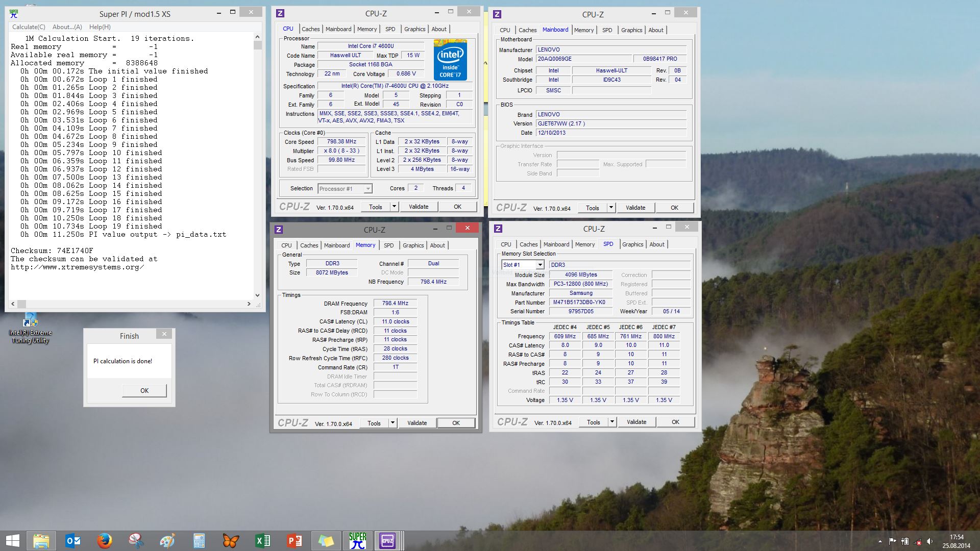Open Processor #1 selection dropdown
The height and width of the screenshot is (551, 980).
coord(345,189)
